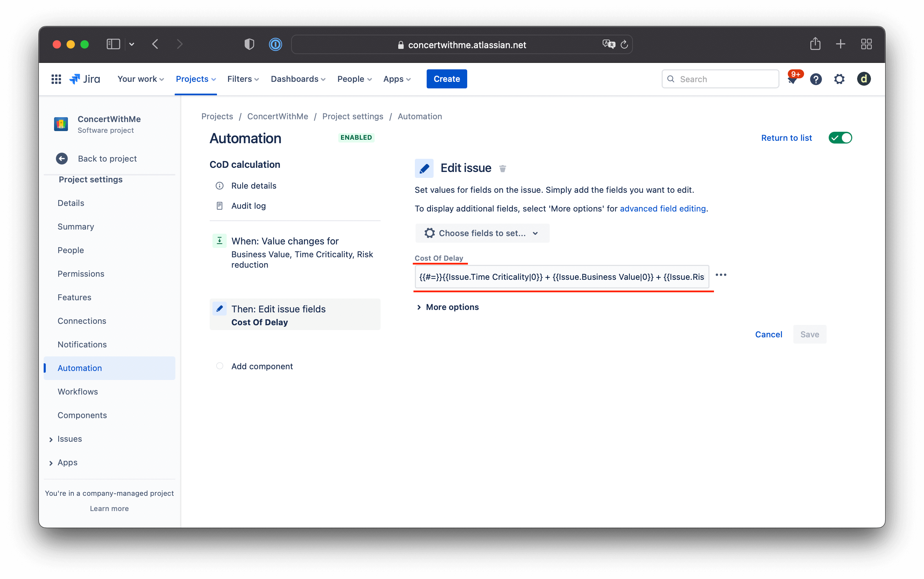Screen dimensions: 924x579
Task: Select the Add component radio circle
Action: [219, 366]
